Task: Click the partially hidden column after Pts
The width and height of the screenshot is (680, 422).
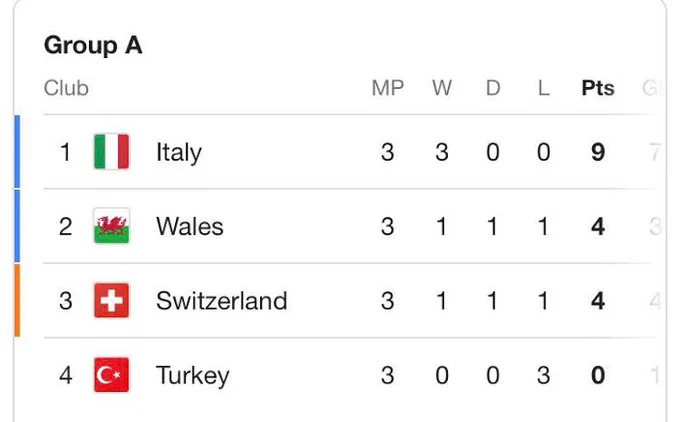Action: pyautogui.click(x=651, y=88)
